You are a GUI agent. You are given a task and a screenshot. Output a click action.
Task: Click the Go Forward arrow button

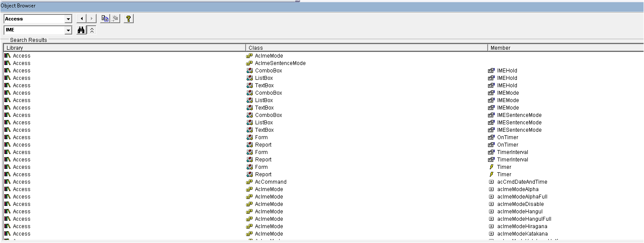(91, 19)
